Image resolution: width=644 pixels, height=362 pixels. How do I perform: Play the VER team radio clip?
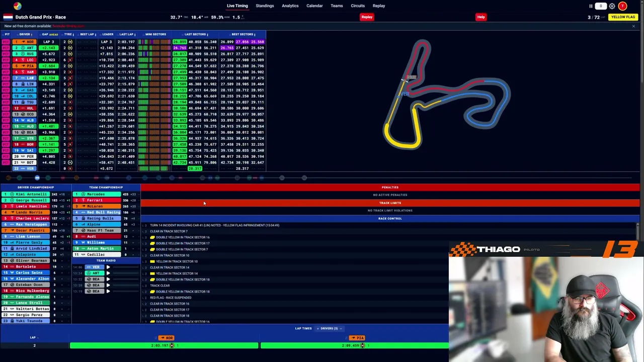coord(108,267)
